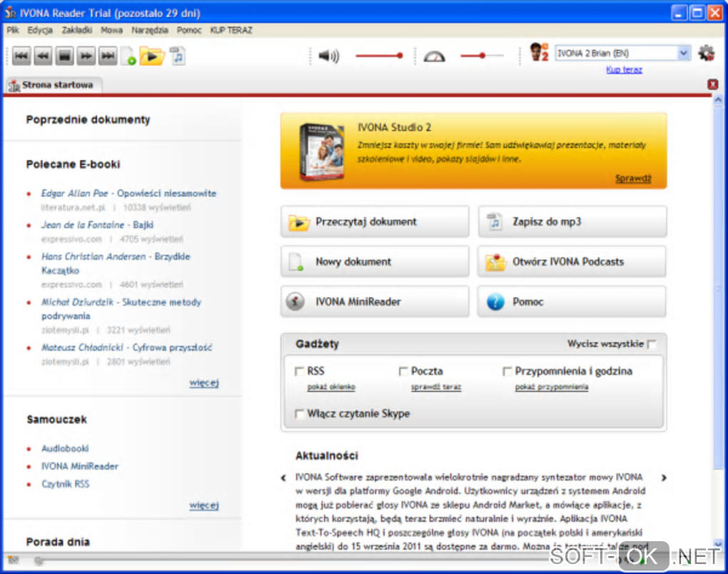Click the status bar icon at bottom left

[x=13, y=560]
